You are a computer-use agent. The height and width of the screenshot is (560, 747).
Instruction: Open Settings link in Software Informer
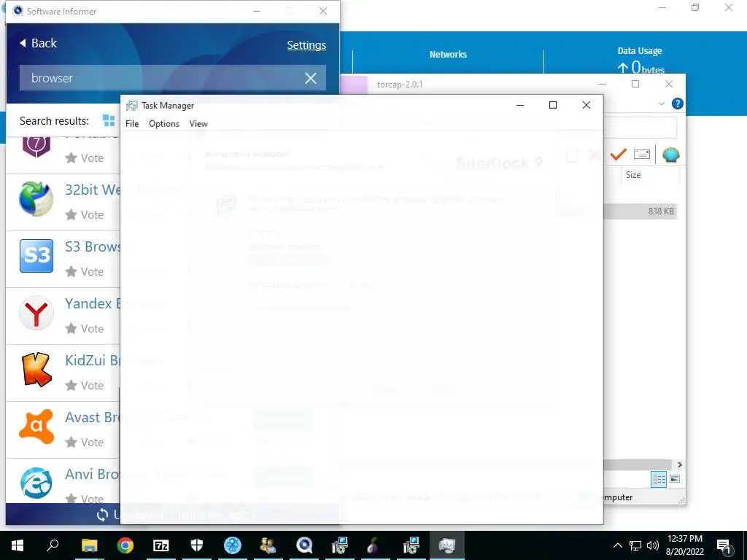point(306,45)
